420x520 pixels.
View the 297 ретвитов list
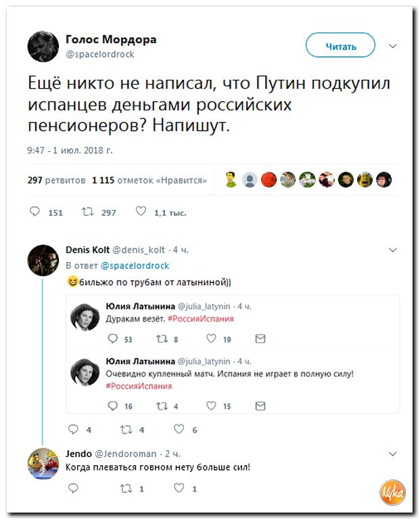click(x=57, y=181)
